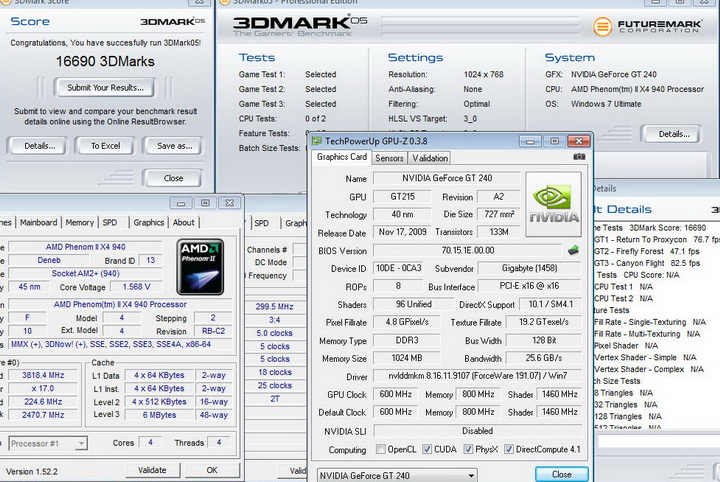Click the 2470.7 MHz value in CPU-Z
The image size is (720, 482).
pos(43,415)
